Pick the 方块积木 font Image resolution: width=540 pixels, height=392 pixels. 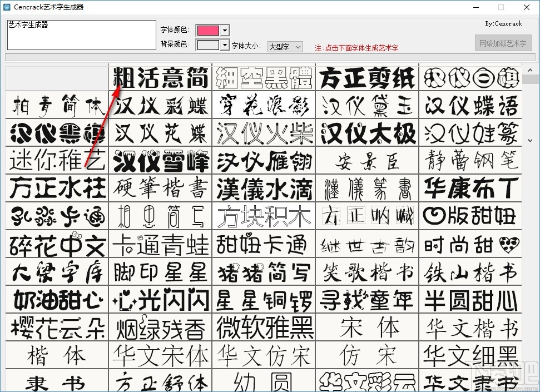[x=264, y=217]
